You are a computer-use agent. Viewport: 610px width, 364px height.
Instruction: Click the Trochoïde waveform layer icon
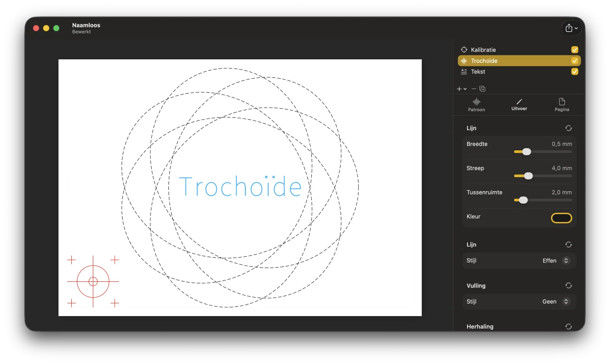click(464, 61)
